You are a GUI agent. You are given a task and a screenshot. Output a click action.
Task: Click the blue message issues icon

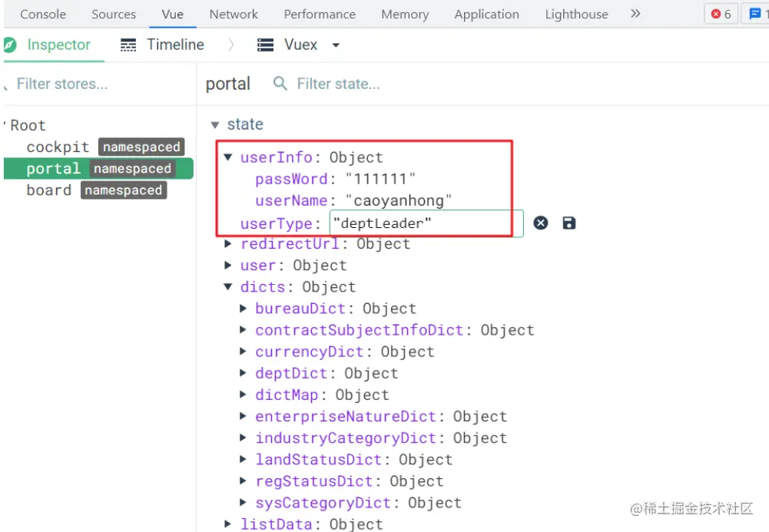[754, 15]
